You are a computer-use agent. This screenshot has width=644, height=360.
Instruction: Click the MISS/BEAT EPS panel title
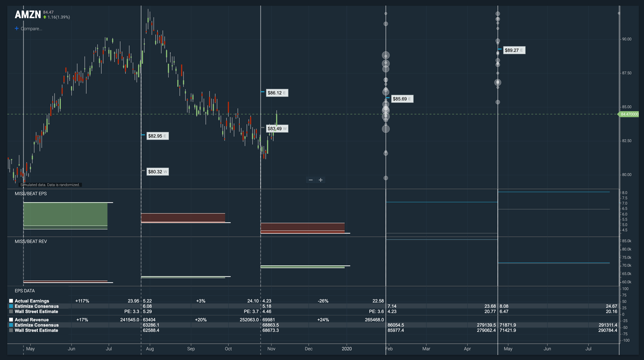pos(31,193)
